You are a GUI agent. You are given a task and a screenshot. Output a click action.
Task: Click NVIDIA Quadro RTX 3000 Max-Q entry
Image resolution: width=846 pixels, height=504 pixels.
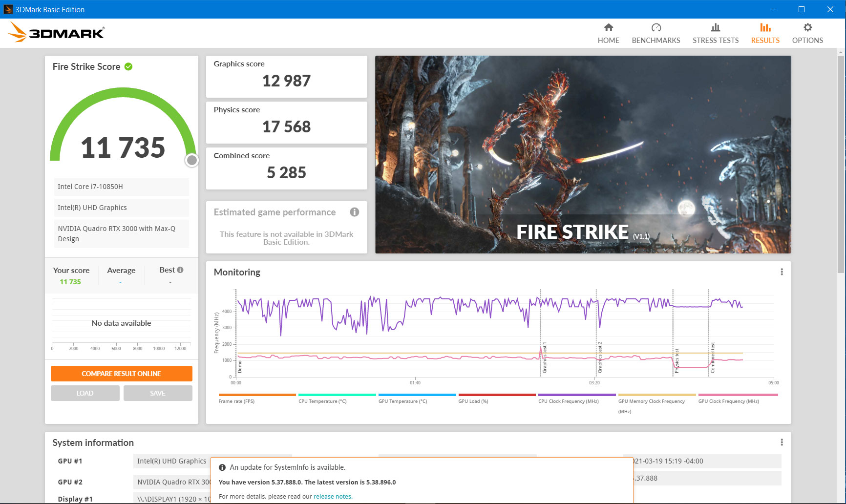121,233
